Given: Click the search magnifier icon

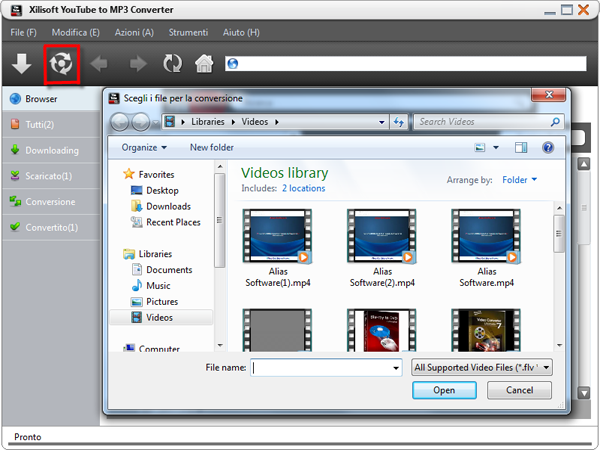Looking at the screenshot, I should click(555, 122).
